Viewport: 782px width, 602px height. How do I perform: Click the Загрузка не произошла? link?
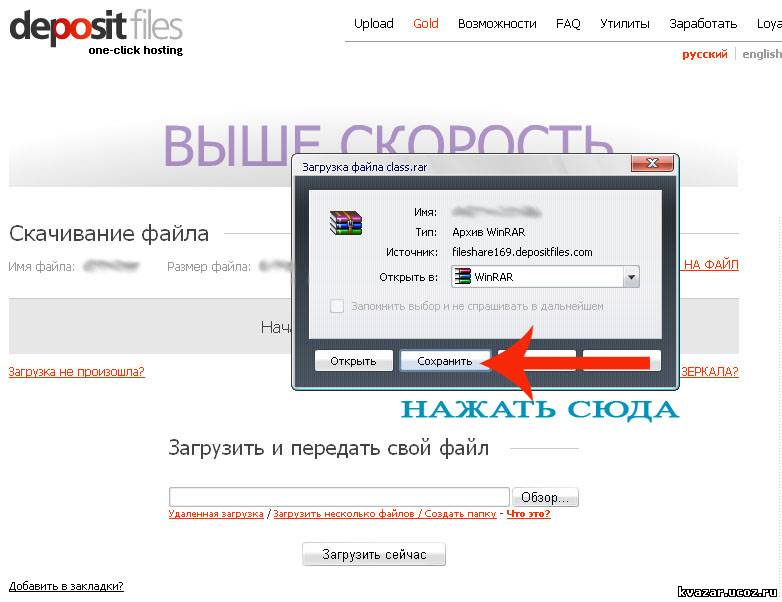[76, 372]
